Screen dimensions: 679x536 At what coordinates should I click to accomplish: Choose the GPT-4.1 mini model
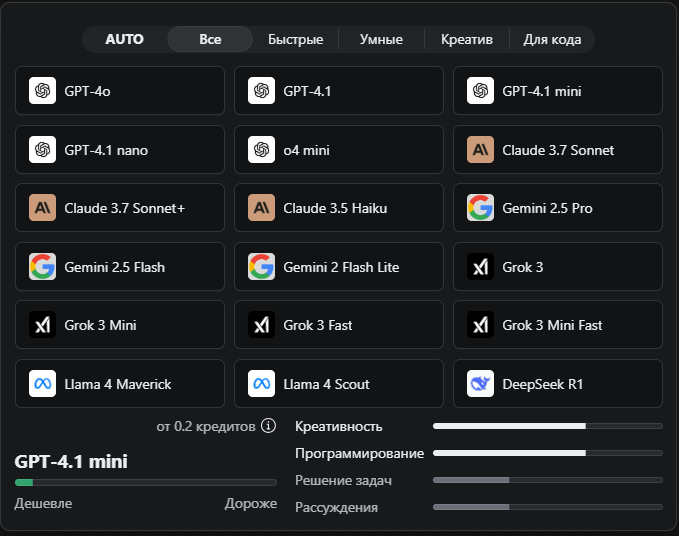tap(557, 91)
